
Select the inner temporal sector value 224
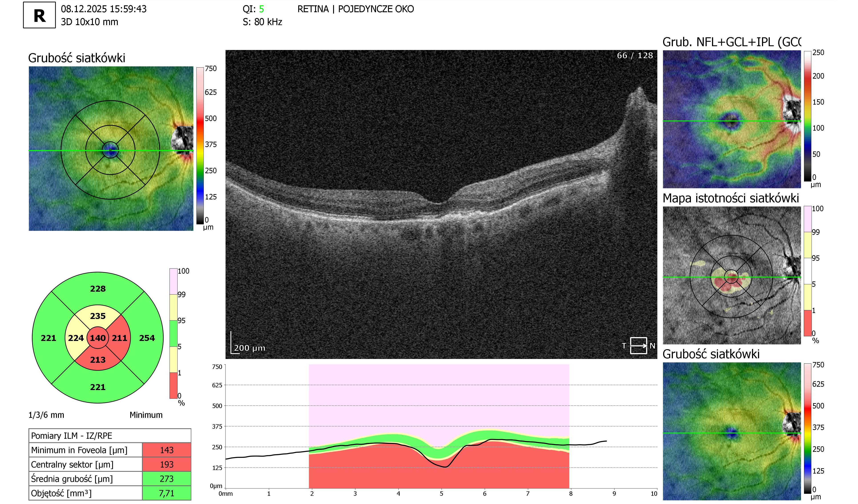[76, 338]
